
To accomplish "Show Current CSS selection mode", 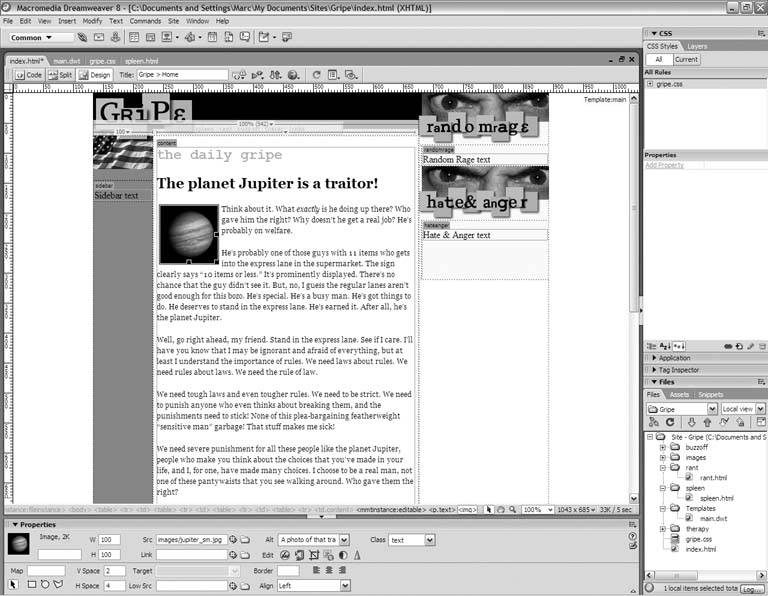I will 686,59.
